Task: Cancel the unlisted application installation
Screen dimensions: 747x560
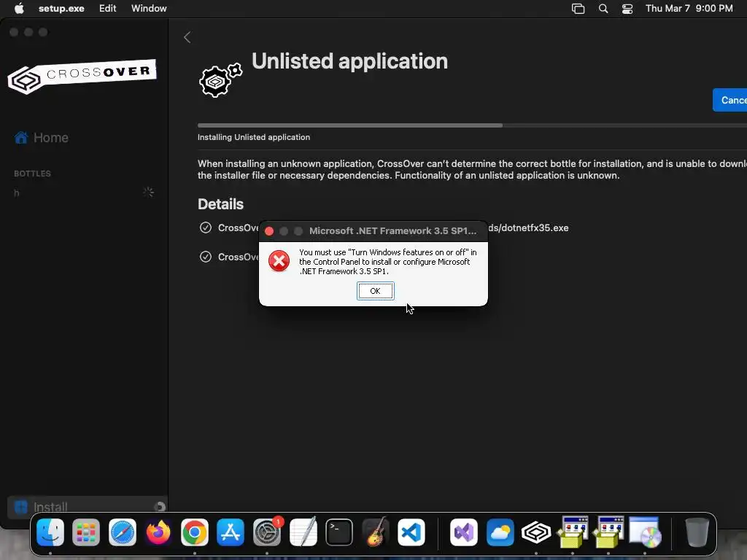Action: (729, 100)
